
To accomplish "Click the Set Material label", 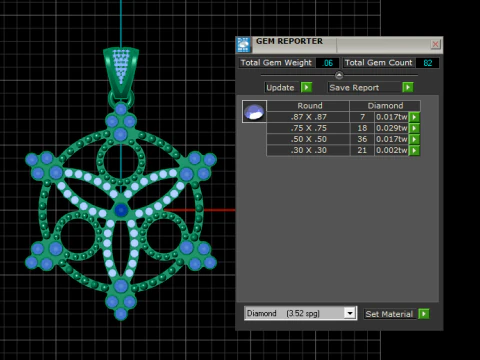I will click(389, 314).
